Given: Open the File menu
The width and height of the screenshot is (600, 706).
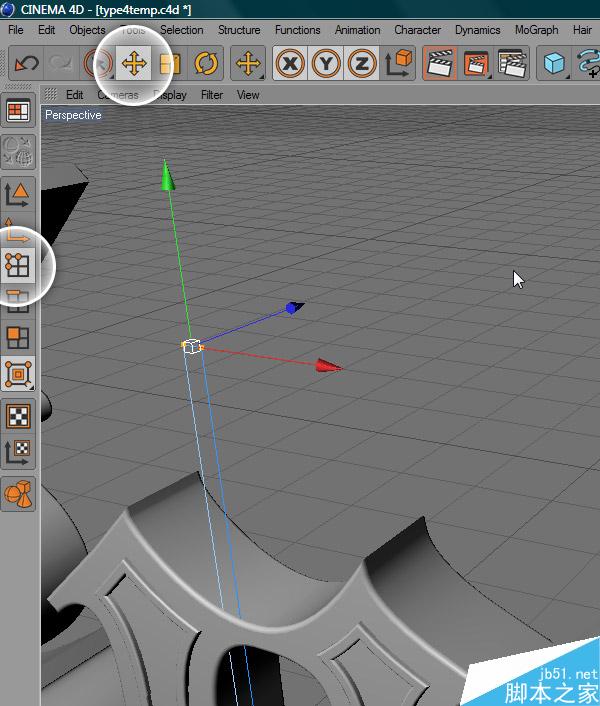Looking at the screenshot, I should [x=16, y=30].
